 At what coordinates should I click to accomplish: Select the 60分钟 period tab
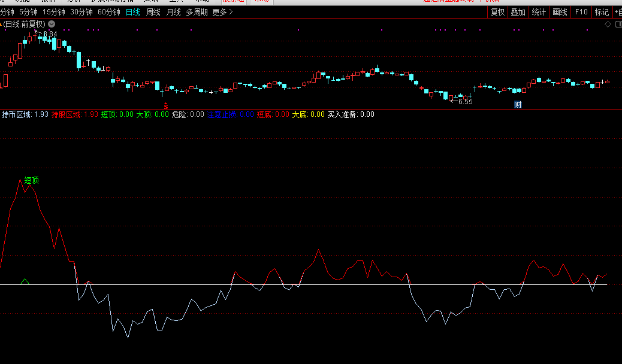(x=109, y=12)
